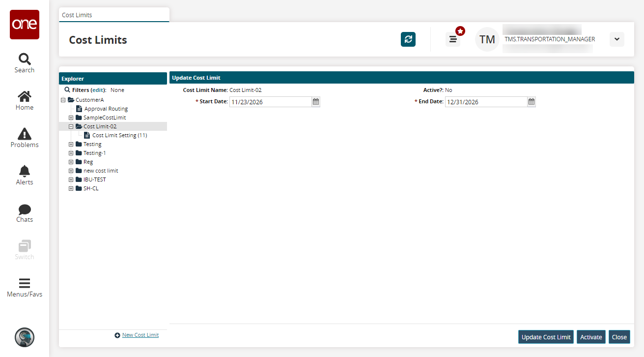Screen dimensions: 644x357
Task: Click the Update Cost Limit button
Action: 546,337
